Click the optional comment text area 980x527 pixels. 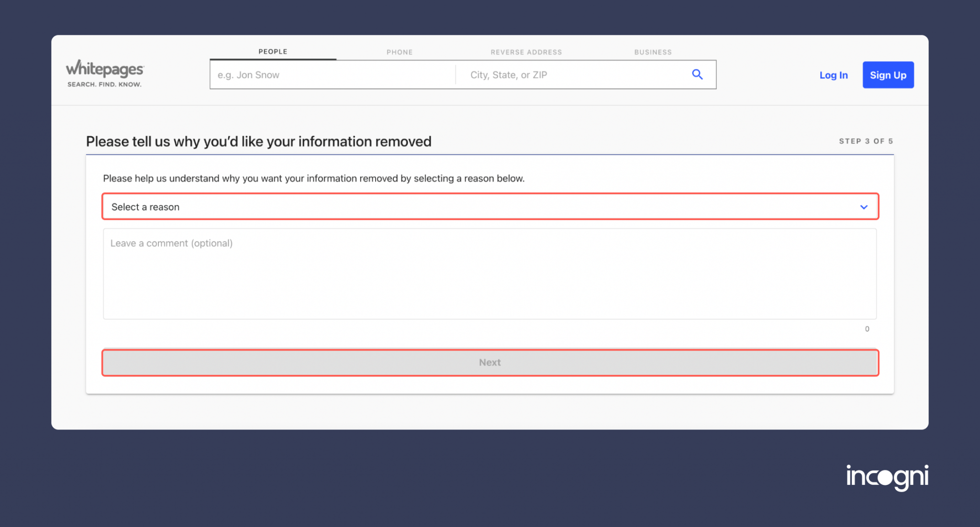(x=490, y=274)
